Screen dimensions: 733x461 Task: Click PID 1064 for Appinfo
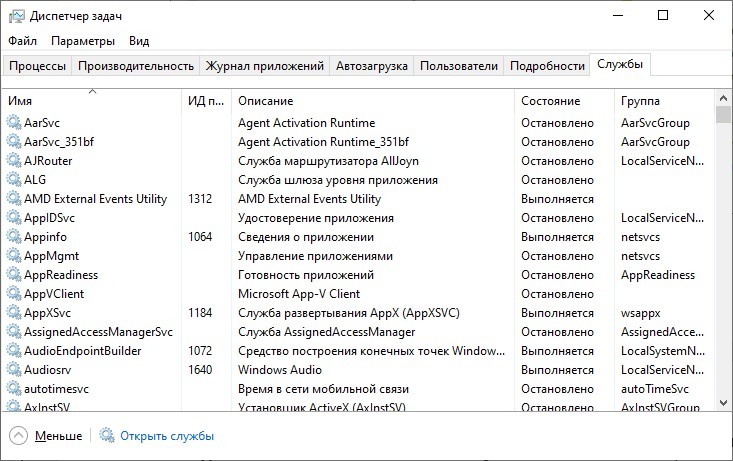(200, 237)
